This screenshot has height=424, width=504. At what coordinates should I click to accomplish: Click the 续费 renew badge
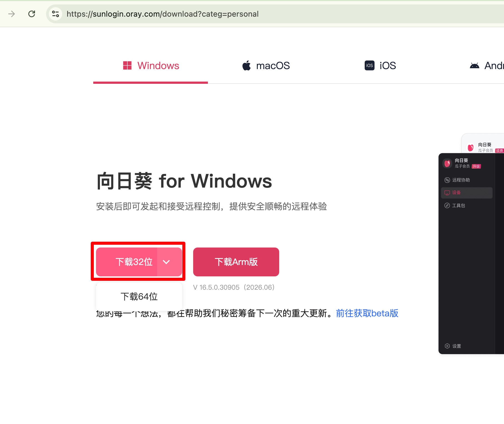500,151
